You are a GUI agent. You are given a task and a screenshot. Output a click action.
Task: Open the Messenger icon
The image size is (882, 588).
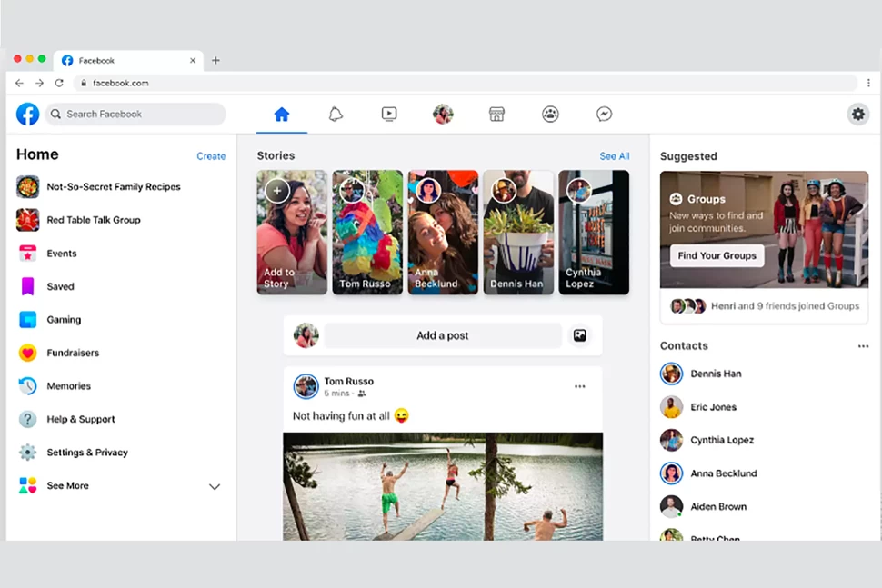pos(604,115)
